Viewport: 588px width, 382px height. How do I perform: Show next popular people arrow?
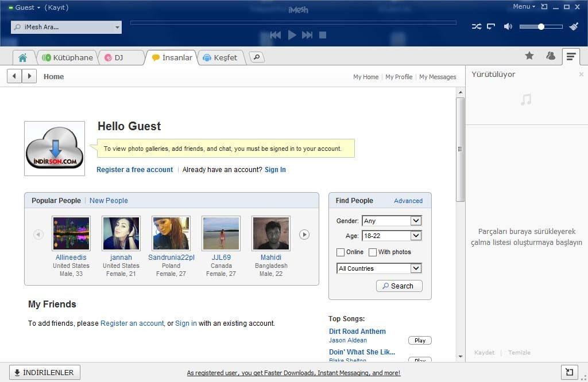[x=304, y=235]
